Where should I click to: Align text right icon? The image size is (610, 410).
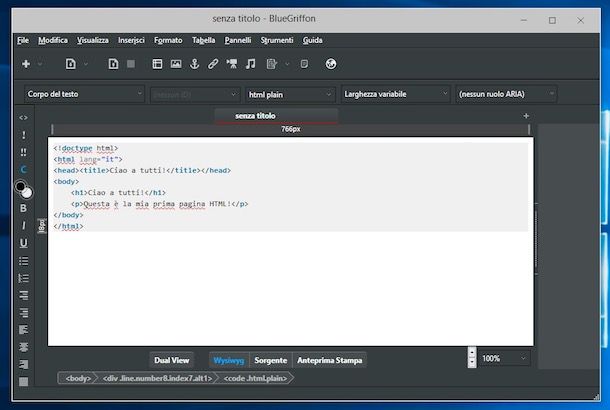click(x=24, y=364)
